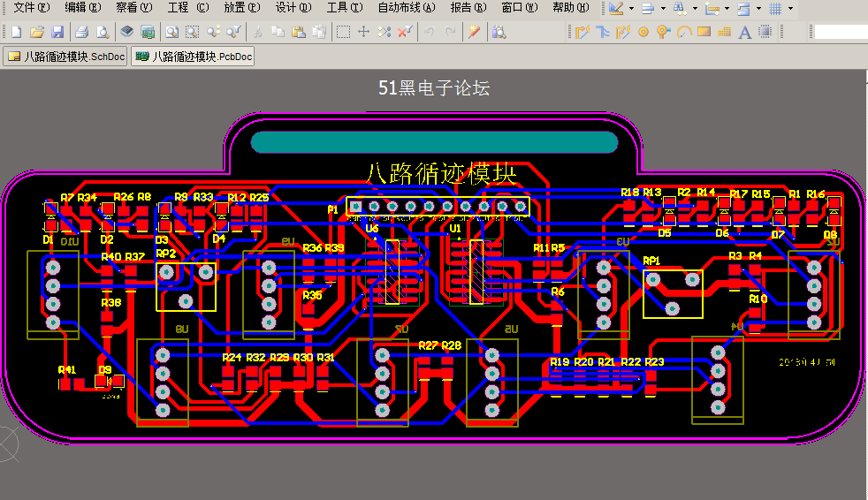The height and width of the screenshot is (500, 868).
Task: Switch to 八路循迹模块.PcbDoc tab
Action: pos(193,57)
